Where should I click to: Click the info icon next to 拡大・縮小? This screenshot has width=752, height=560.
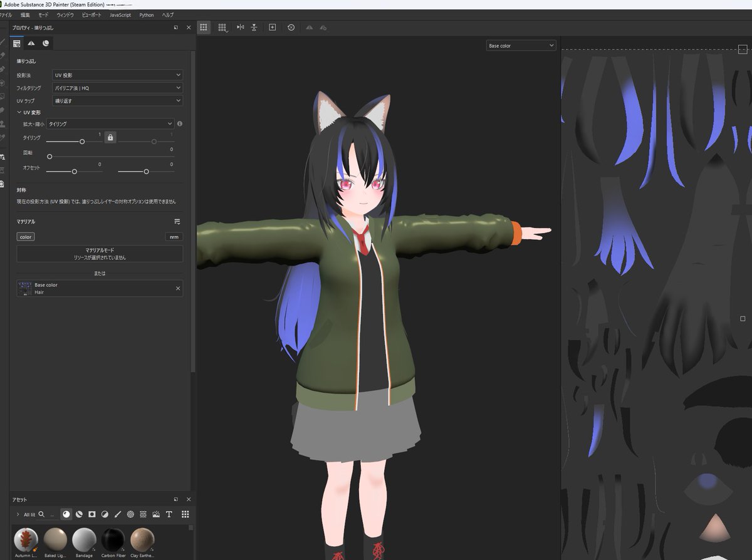click(180, 123)
